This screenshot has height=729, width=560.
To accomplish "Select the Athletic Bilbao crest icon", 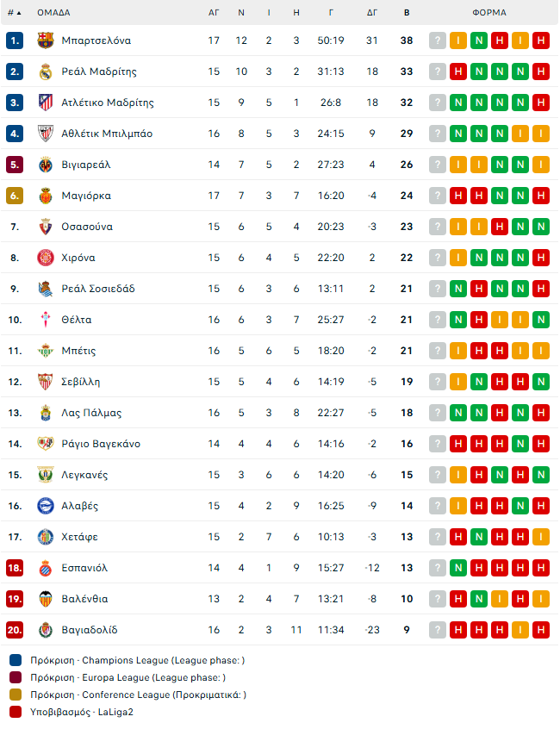I will (x=46, y=134).
